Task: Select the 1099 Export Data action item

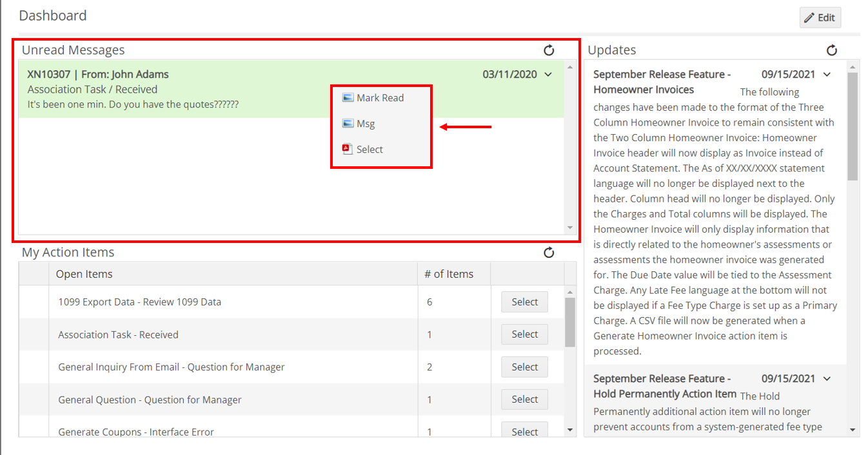Action: point(524,302)
